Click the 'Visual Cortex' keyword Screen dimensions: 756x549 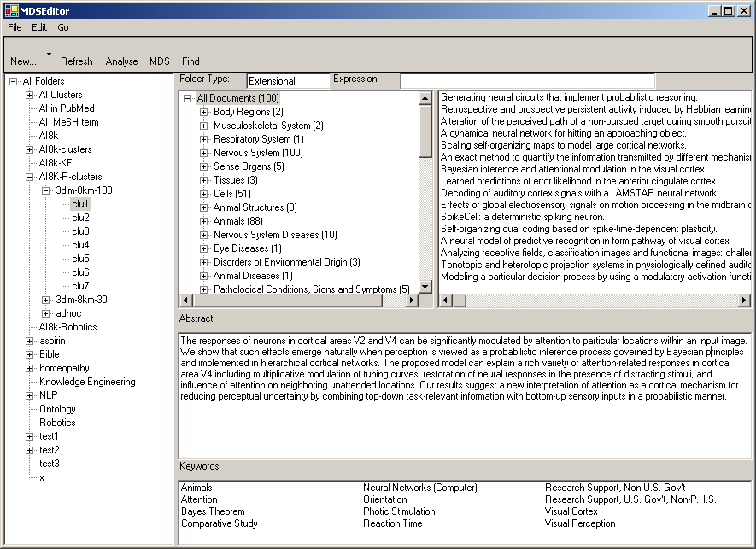click(x=571, y=511)
